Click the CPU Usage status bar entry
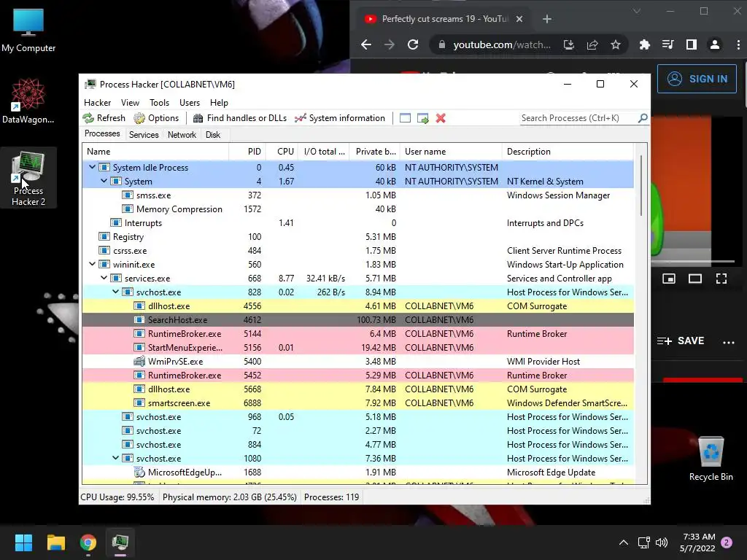The height and width of the screenshot is (560, 747). pos(117,497)
